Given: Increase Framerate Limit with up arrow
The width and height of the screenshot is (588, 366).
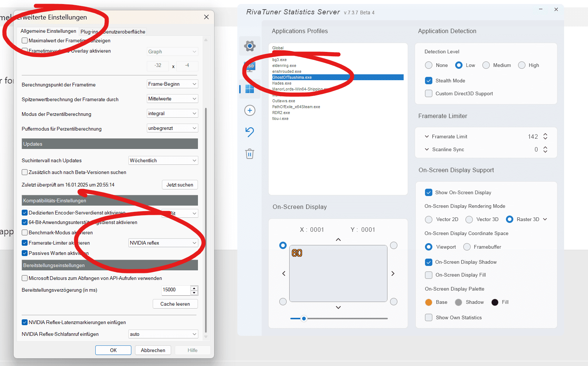Looking at the screenshot, I should click(x=545, y=134).
